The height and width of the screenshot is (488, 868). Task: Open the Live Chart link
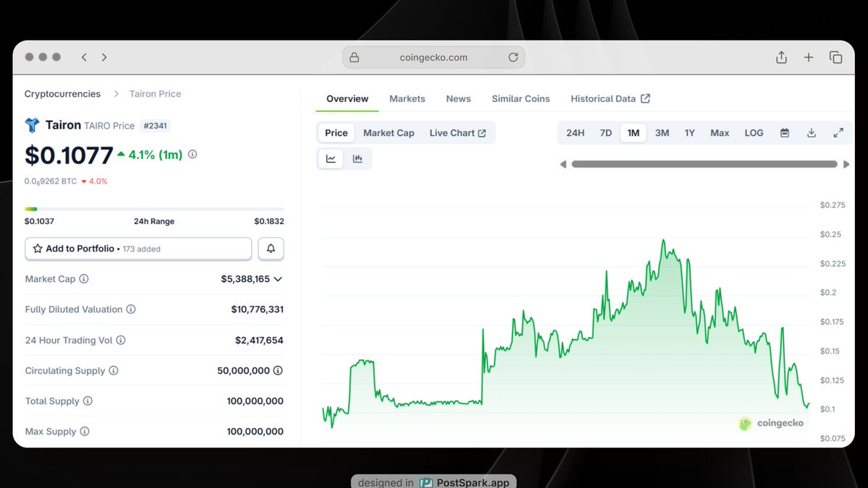[458, 133]
